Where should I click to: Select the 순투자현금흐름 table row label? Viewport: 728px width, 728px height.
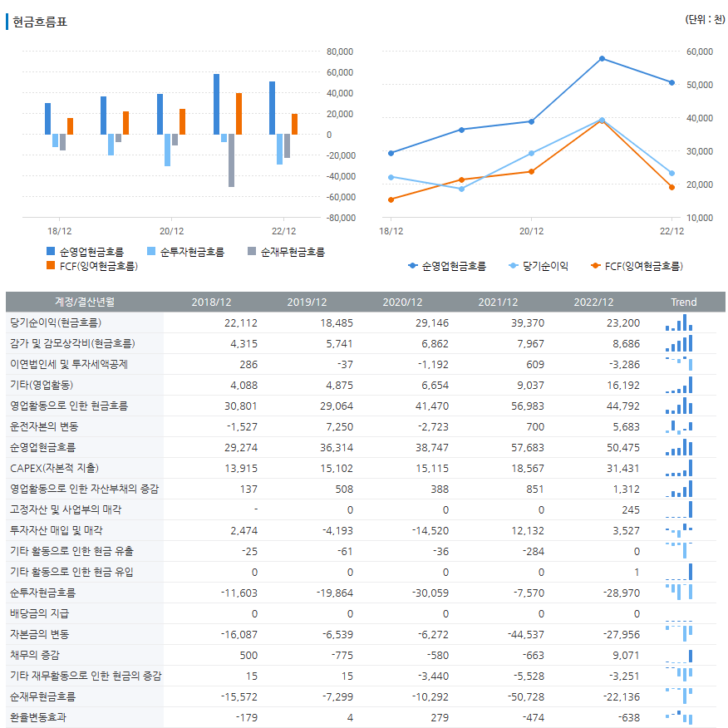[x=42, y=593]
